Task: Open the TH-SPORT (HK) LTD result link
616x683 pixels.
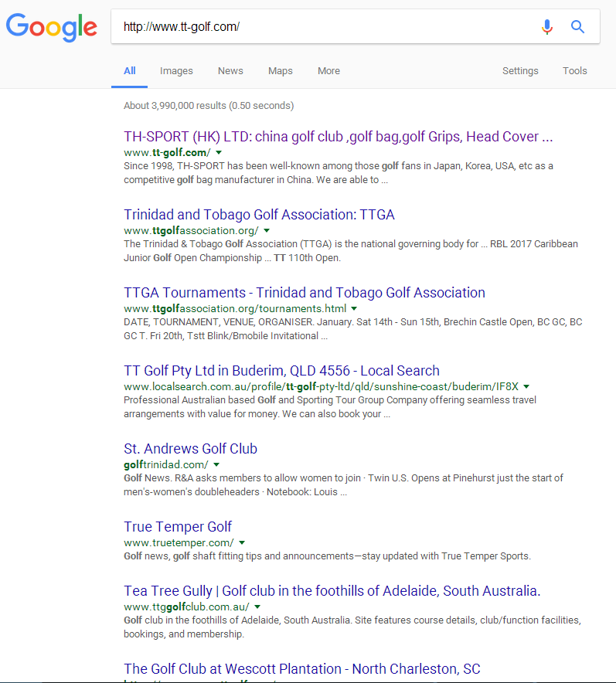Action: (338, 137)
